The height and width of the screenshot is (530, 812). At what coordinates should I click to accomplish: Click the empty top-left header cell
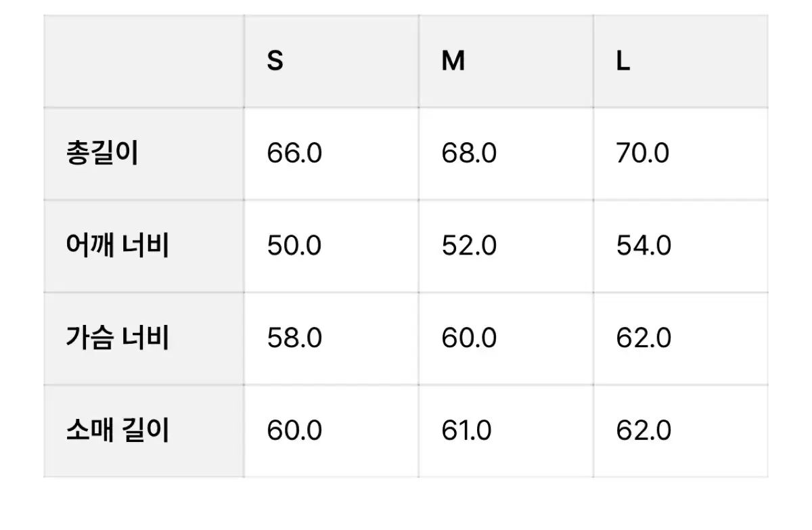point(144,62)
